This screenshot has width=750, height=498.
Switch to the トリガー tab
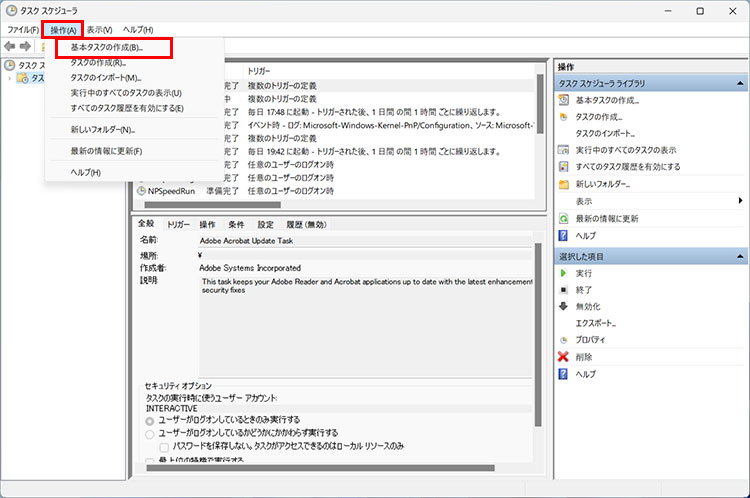click(179, 225)
